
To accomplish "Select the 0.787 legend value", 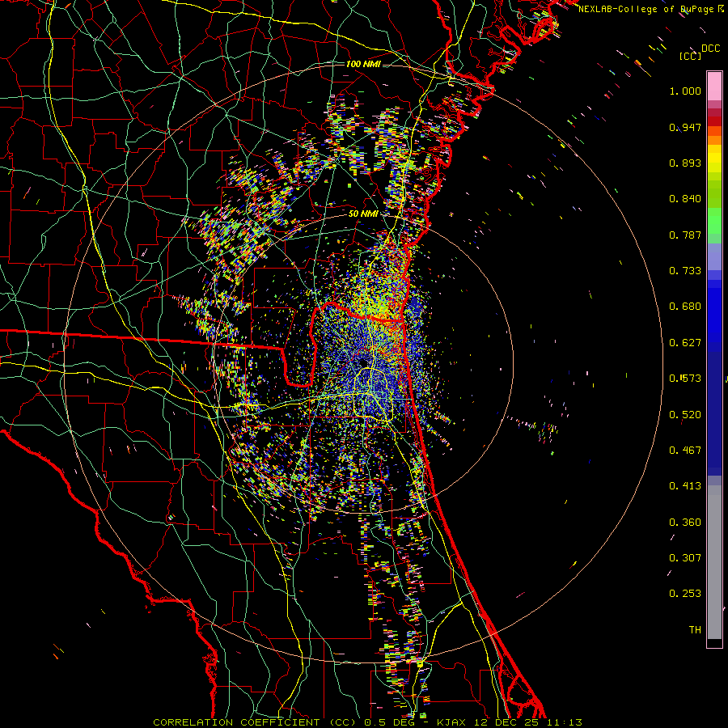I will coord(685,235).
